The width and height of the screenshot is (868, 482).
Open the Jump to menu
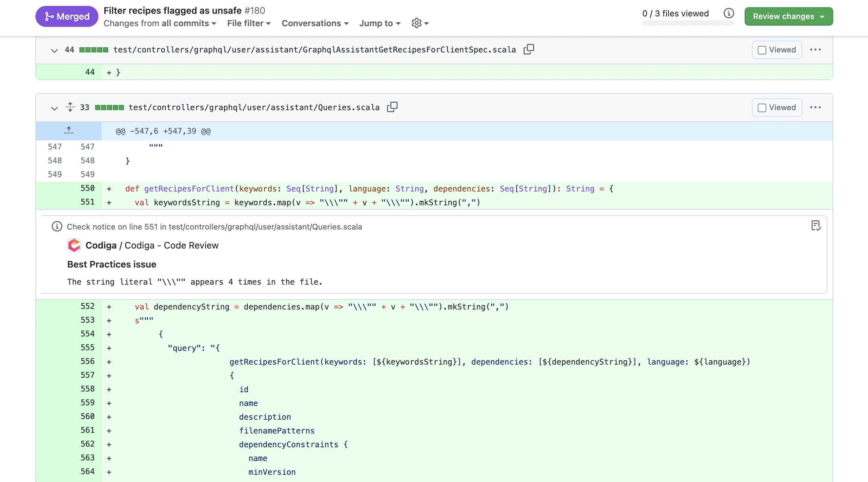point(380,23)
